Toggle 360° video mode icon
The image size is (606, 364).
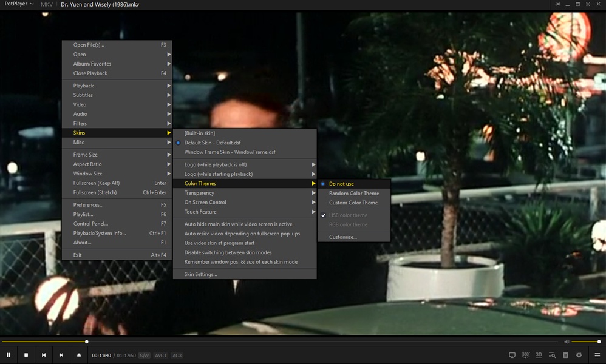click(526, 355)
